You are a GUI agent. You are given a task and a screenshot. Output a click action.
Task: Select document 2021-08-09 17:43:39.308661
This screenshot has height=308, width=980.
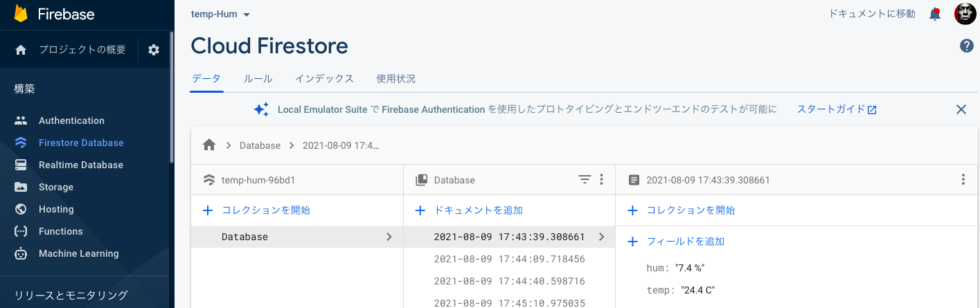tap(509, 237)
